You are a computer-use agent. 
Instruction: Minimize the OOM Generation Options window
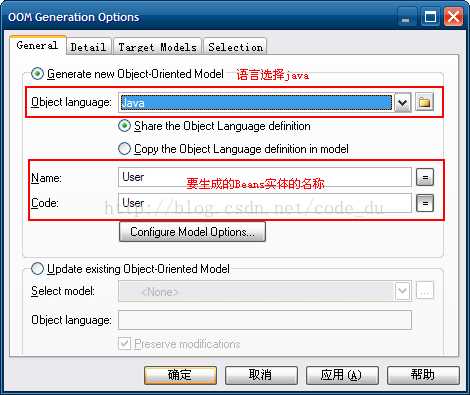click(x=406, y=17)
